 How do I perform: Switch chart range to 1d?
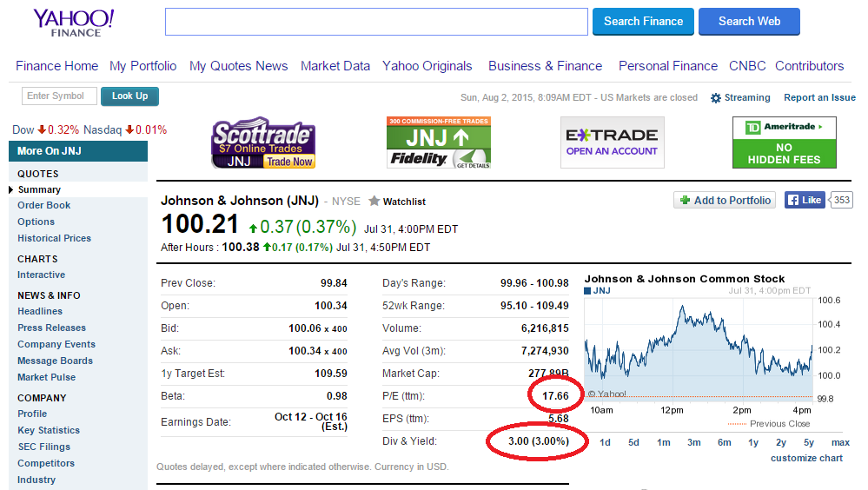[x=605, y=442]
